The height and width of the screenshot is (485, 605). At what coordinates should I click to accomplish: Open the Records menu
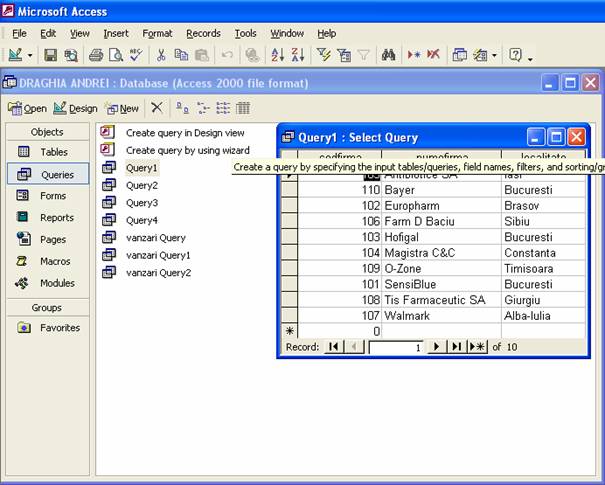203,33
